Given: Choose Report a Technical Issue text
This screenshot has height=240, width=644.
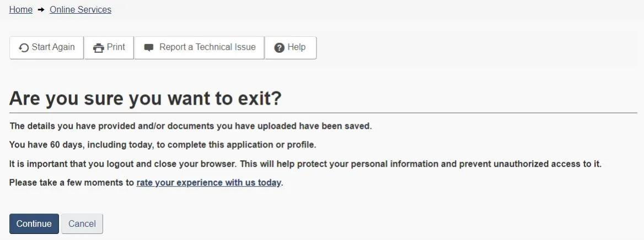Looking at the screenshot, I should pos(207,47).
